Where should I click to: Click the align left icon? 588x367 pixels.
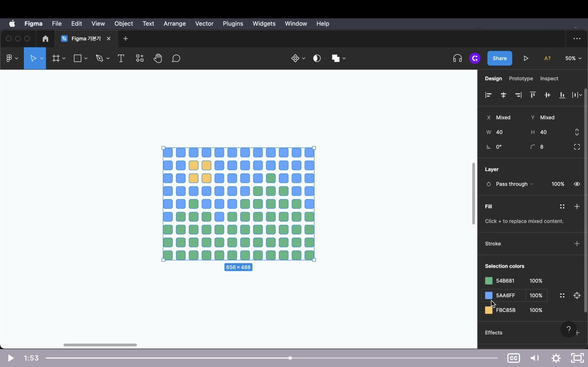[x=488, y=95]
